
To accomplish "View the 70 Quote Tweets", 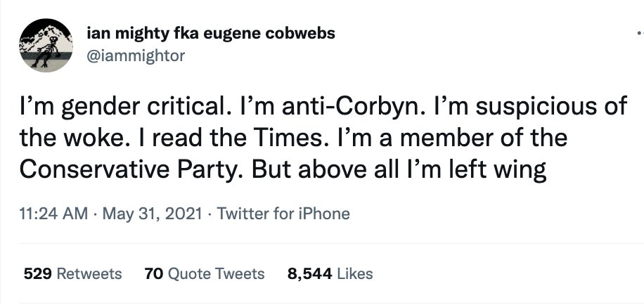I will [x=204, y=273].
